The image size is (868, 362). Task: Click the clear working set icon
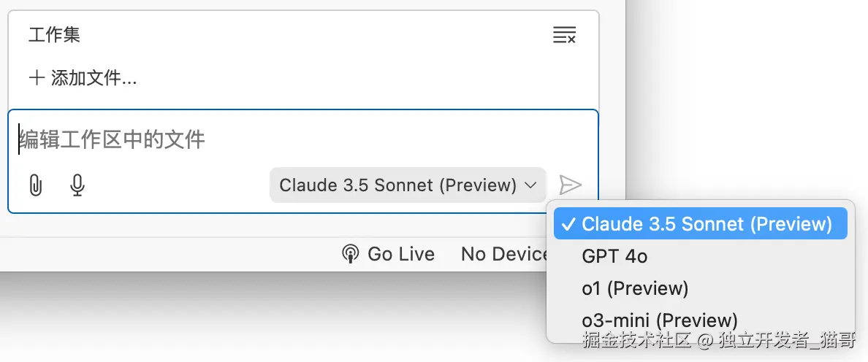[x=564, y=34]
